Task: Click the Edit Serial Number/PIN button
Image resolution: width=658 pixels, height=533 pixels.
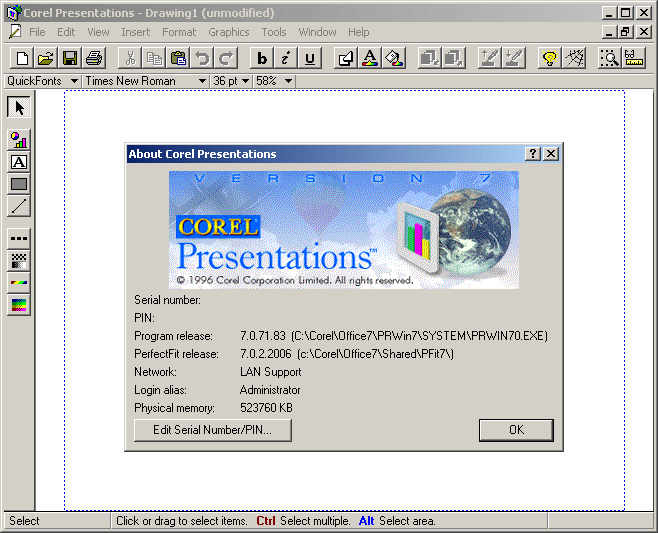Action: pyautogui.click(x=212, y=430)
